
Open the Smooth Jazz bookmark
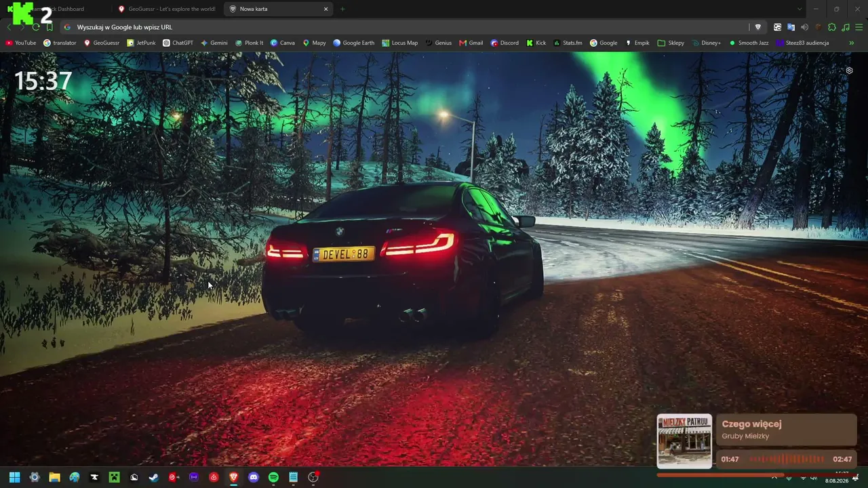749,43
